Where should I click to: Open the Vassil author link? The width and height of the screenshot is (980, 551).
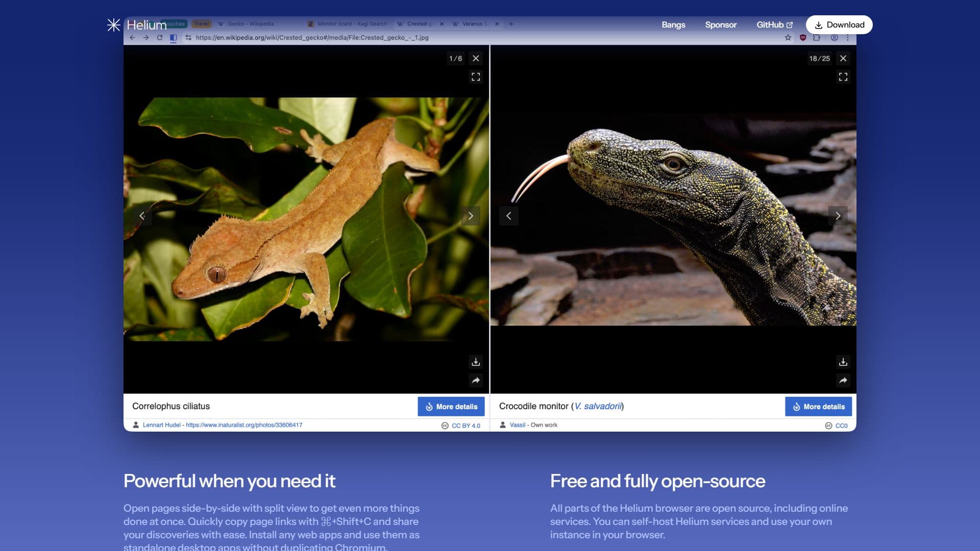[517, 425]
